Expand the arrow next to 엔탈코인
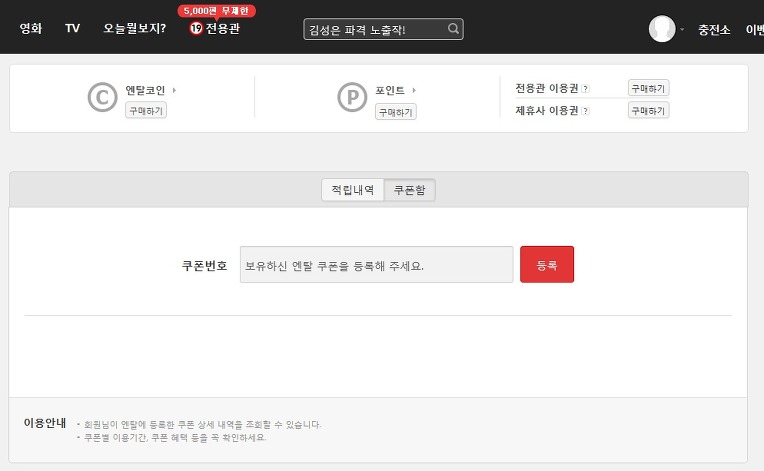This screenshot has height=471, width=764. pyautogui.click(x=174, y=90)
